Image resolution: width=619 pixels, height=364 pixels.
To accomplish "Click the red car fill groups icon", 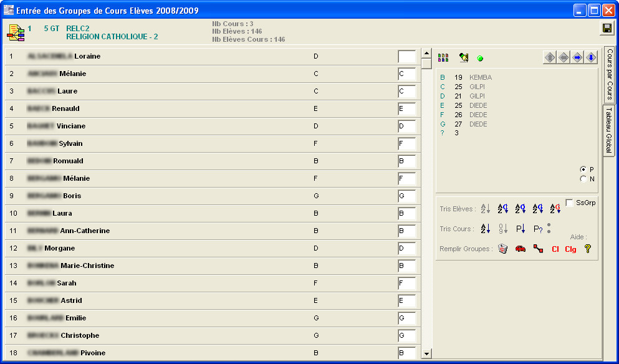I will point(521,249).
